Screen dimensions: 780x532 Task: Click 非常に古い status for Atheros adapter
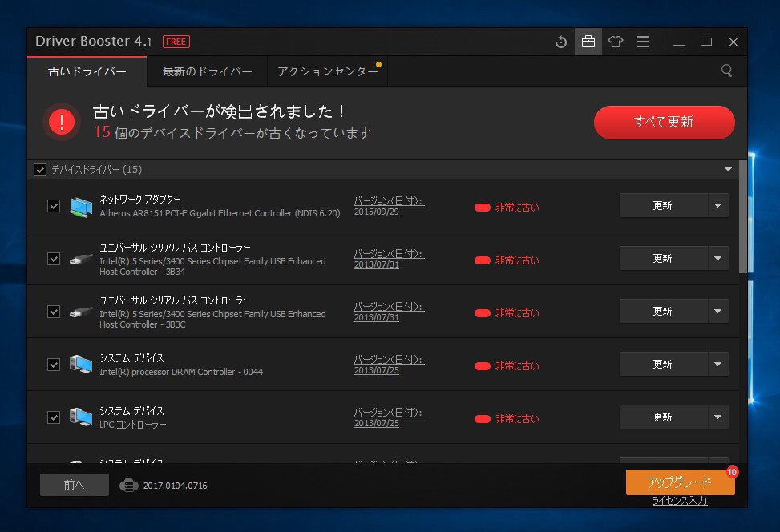tap(507, 208)
